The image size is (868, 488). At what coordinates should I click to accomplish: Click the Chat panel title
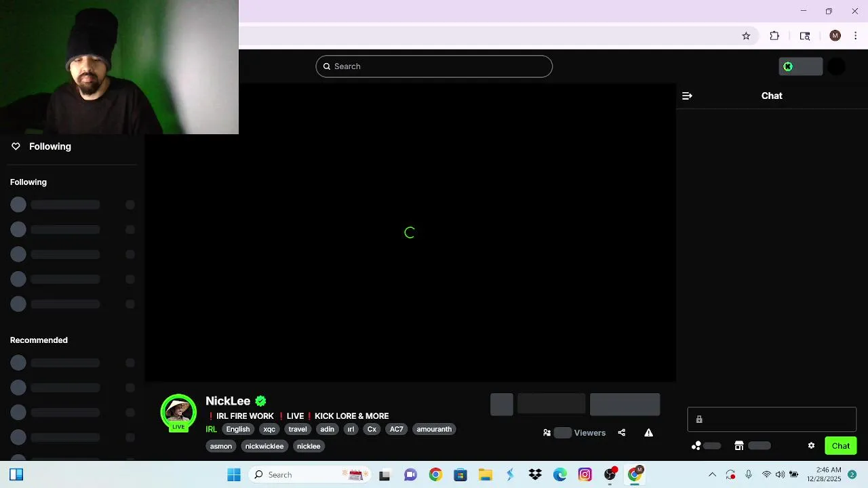[x=772, y=96]
